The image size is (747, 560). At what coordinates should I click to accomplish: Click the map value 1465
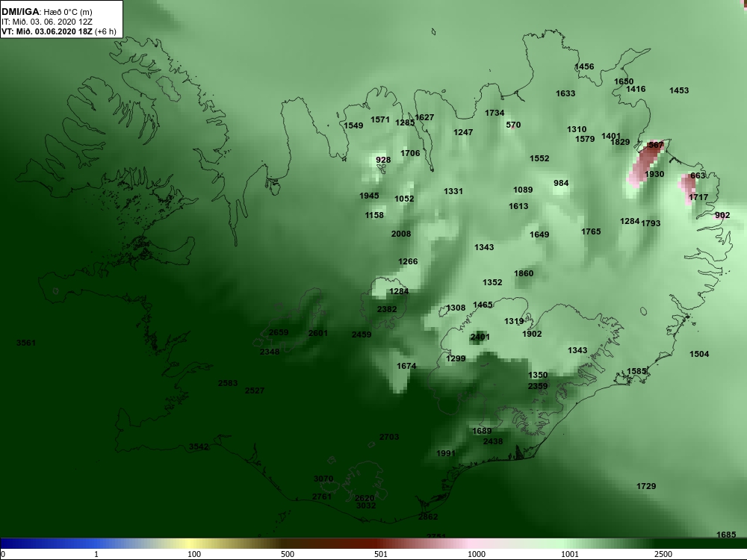[x=483, y=305]
